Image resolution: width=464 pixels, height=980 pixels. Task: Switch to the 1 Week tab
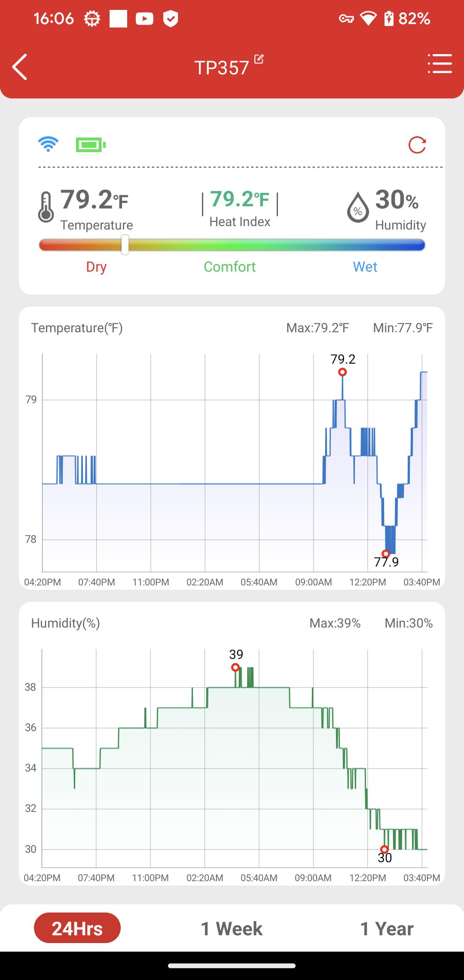[x=232, y=928]
